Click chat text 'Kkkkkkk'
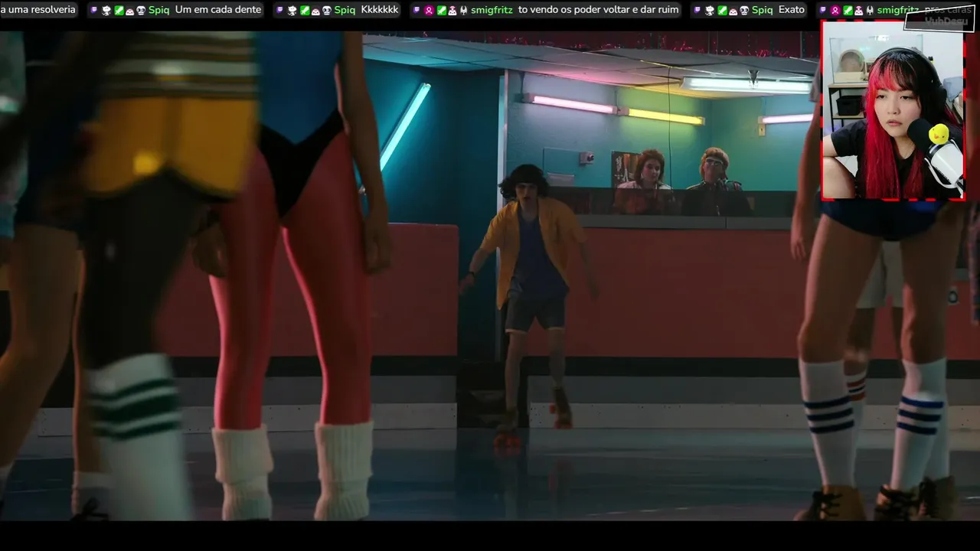Image resolution: width=980 pixels, height=551 pixels. pyautogui.click(x=380, y=10)
